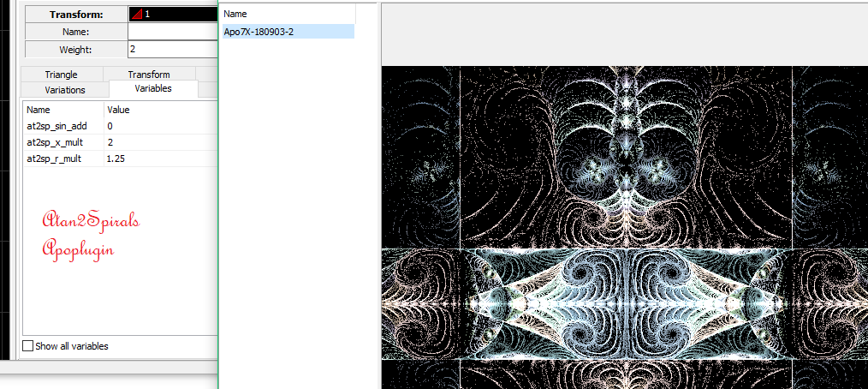Enable Show all variables checkbox
The image size is (868, 389).
[27, 346]
